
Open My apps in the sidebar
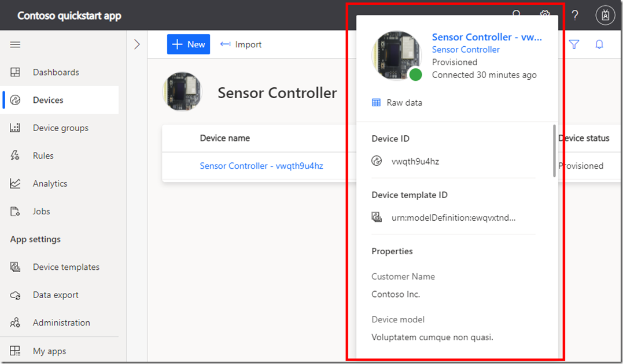pos(50,351)
